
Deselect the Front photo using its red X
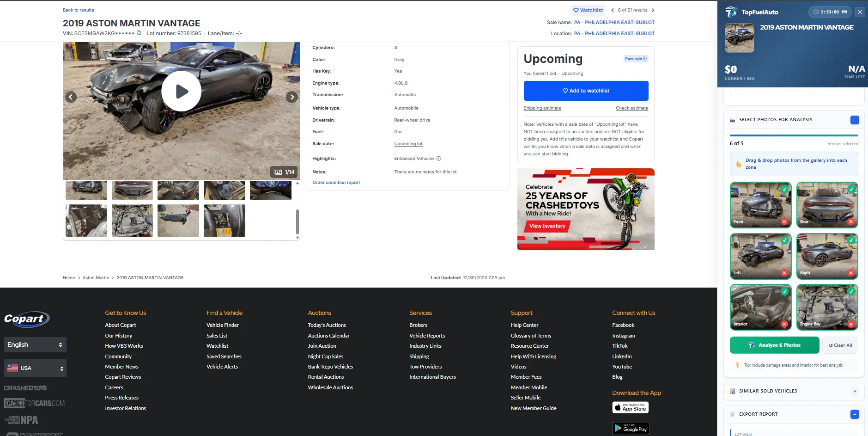[784, 221]
